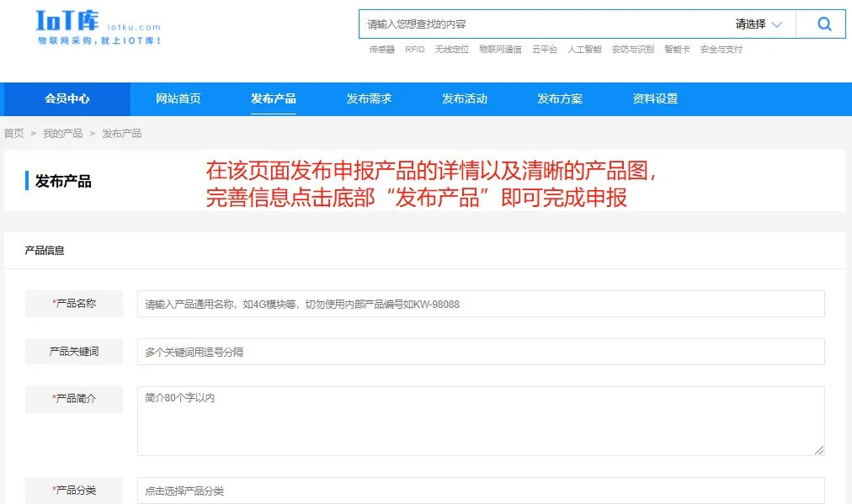Click the 智能卡 keyword link
Image resolution: width=852 pixels, height=504 pixels.
(x=677, y=50)
